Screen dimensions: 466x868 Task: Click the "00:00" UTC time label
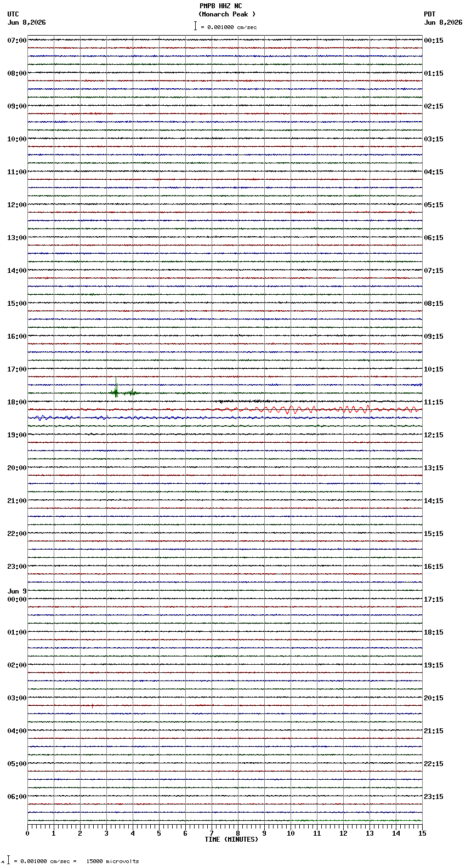[x=17, y=599]
